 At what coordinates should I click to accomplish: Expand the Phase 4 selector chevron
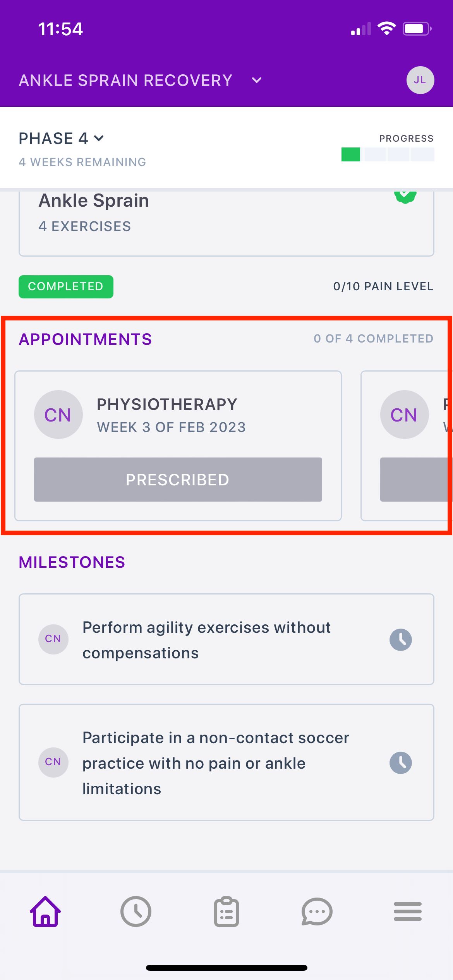[99, 138]
